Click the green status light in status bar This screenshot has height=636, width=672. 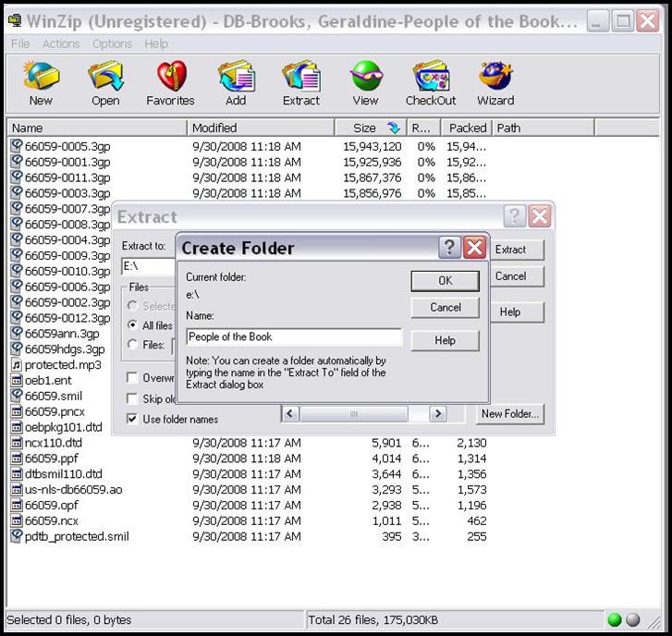(x=615, y=619)
